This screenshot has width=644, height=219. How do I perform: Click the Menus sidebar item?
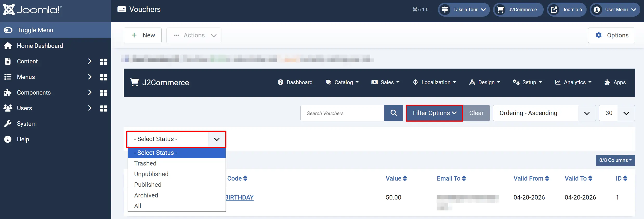pos(26,77)
